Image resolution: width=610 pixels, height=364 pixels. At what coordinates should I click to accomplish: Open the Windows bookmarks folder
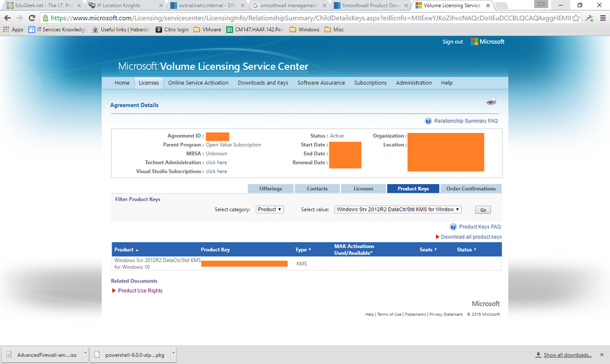pyautogui.click(x=304, y=29)
